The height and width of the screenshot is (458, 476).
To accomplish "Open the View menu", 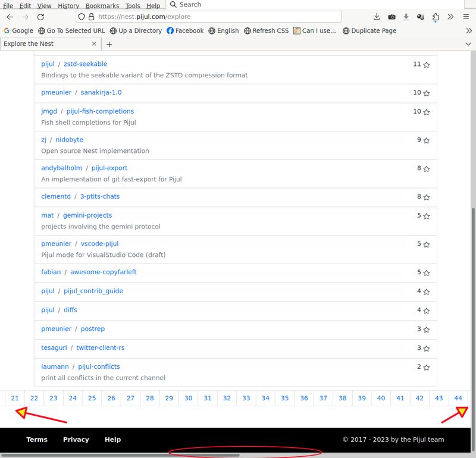I will pos(44,5).
